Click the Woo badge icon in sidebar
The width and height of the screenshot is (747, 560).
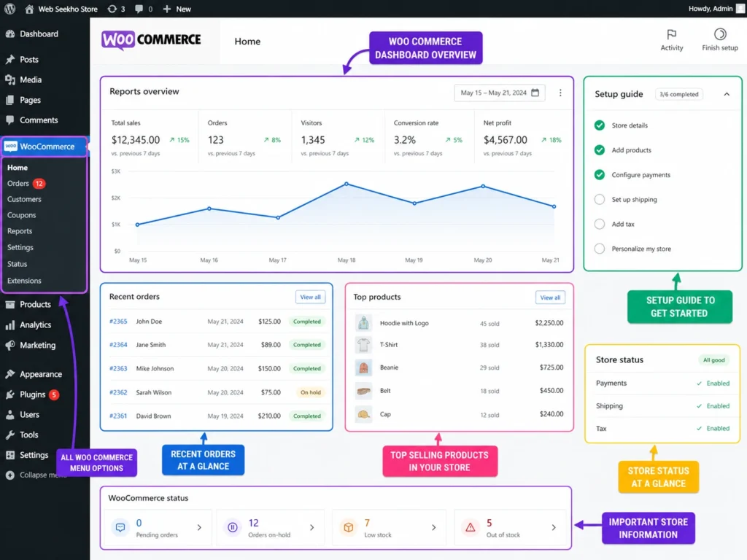tap(10, 146)
